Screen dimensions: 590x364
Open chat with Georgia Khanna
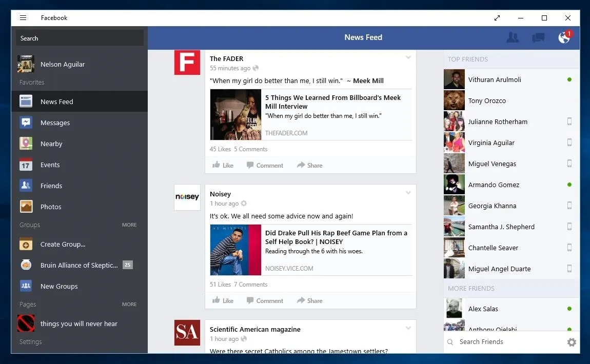[x=512, y=206]
